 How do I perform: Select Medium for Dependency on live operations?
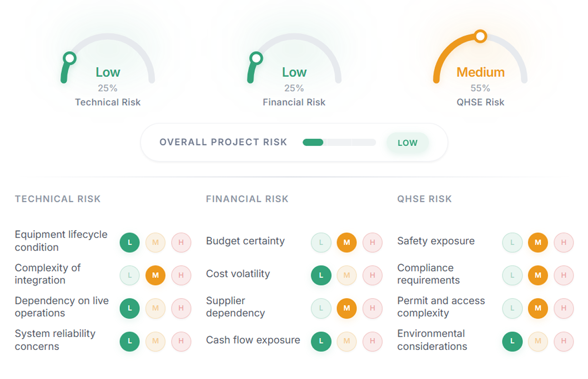point(155,309)
